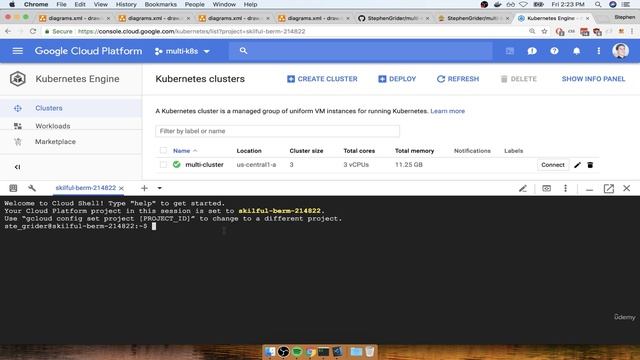Click the search field in the GCP header
The height and width of the screenshot is (360, 640).
pos(361,51)
